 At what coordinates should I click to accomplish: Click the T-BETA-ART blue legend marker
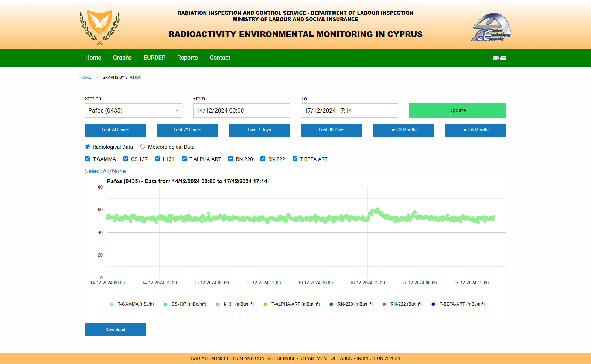click(433, 304)
